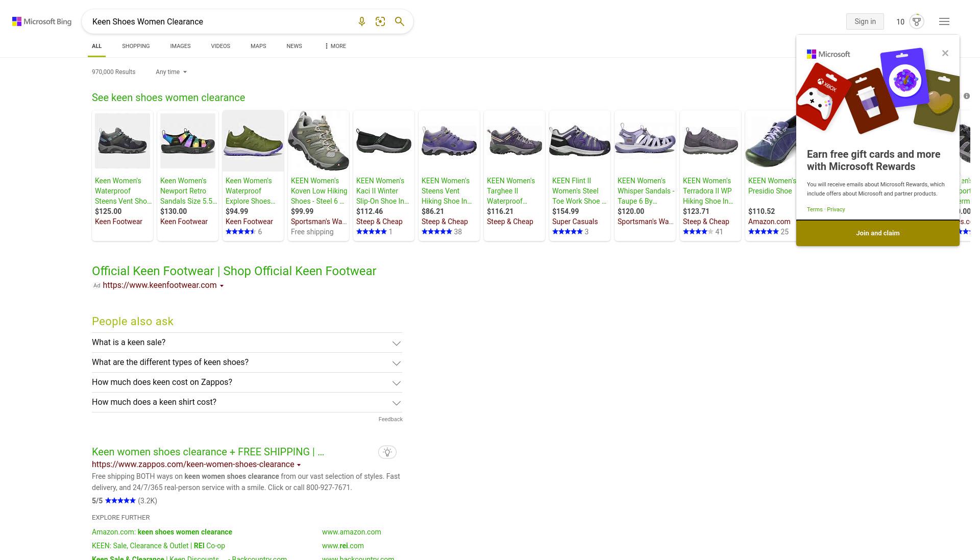This screenshot has height=560, width=980.
Task: Click the lightbulb icon on Zappos result
Action: click(387, 452)
